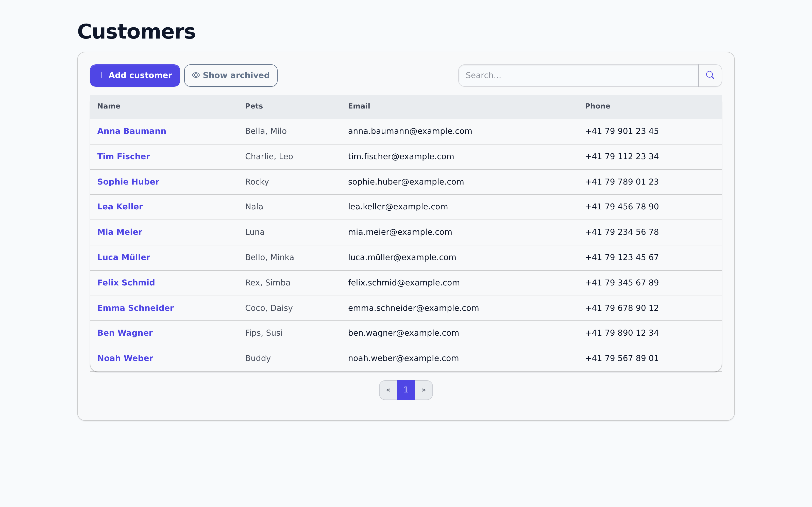The height and width of the screenshot is (507, 812).
Task: Open Mia Meier's customer profile
Action: tap(120, 232)
